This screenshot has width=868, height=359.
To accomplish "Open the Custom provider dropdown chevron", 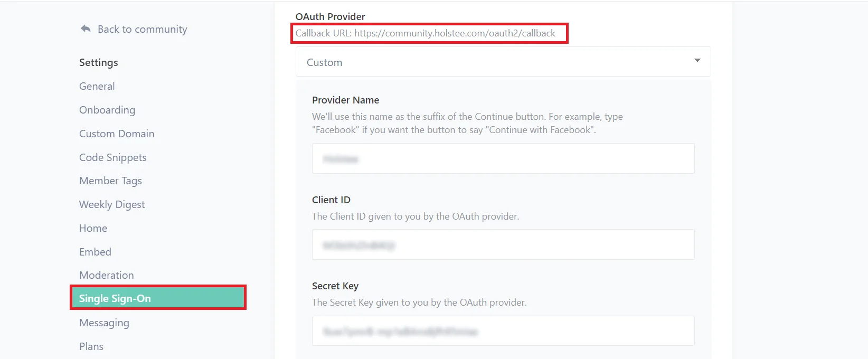I will tap(696, 61).
